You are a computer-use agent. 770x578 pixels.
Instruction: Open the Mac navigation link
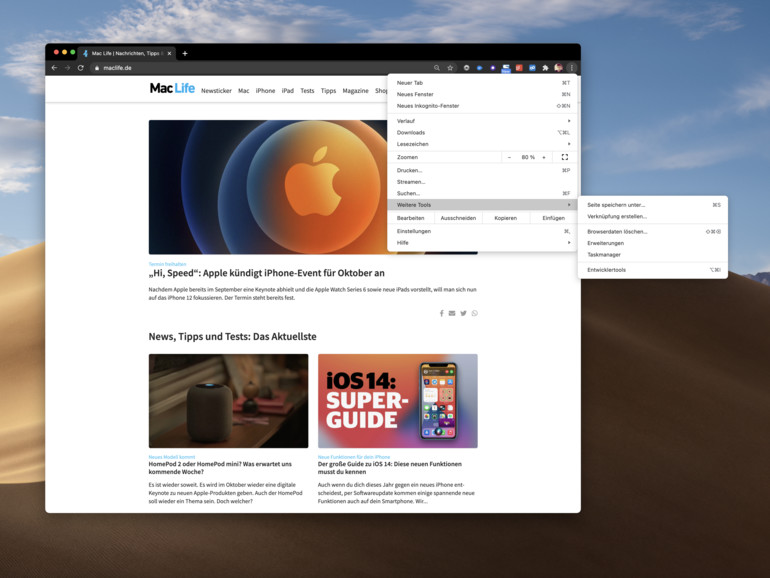(244, 91)
